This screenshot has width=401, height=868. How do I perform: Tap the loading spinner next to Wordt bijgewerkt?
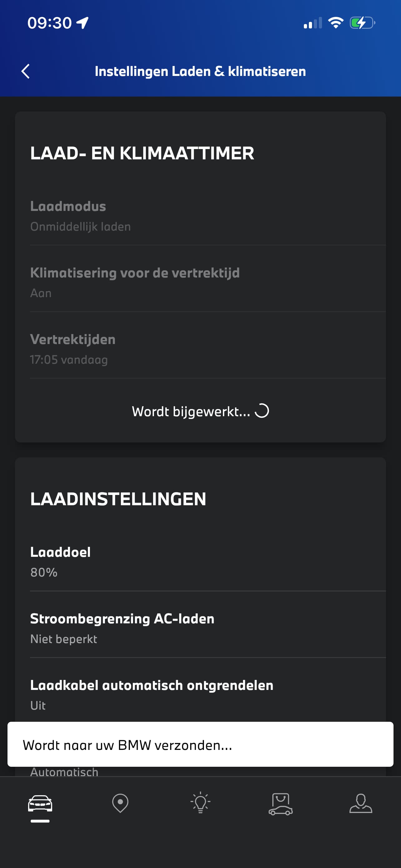[x=262, y=411]
